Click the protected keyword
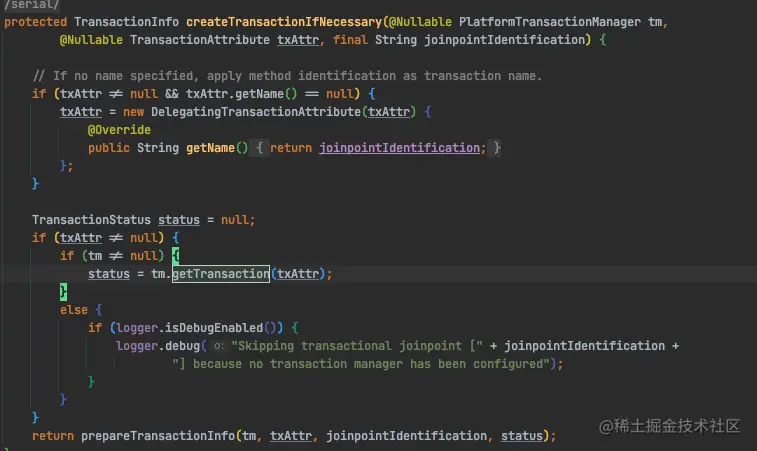The width and height of the screenshot is (757, 451). [x=36, y=22]
